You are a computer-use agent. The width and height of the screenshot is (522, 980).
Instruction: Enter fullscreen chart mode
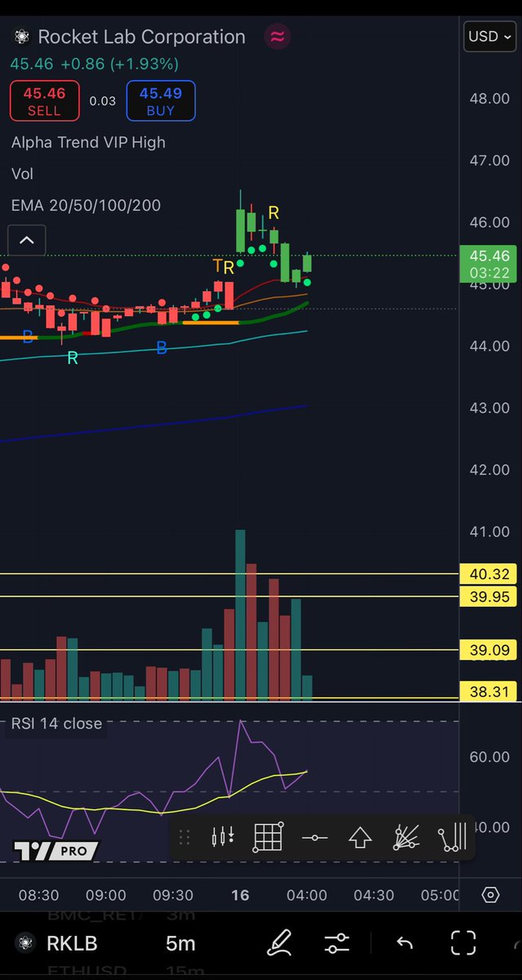[x=463, y=944]
